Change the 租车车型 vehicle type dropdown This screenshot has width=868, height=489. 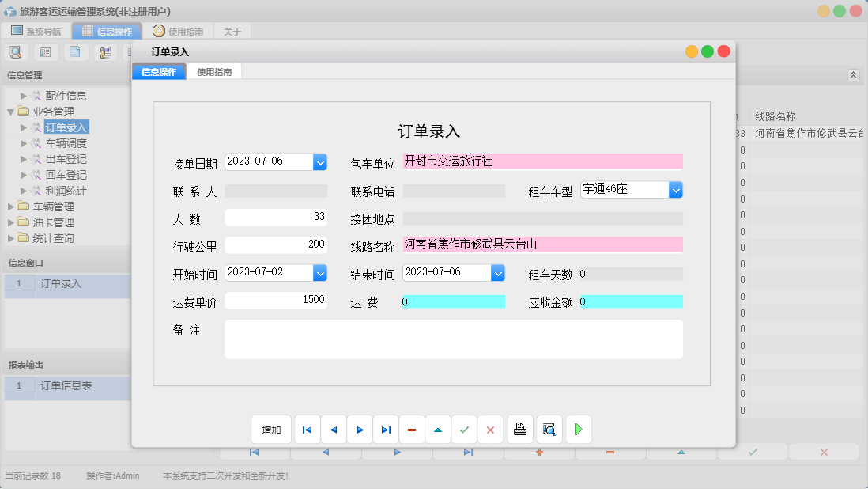click(x=676, y=189)
